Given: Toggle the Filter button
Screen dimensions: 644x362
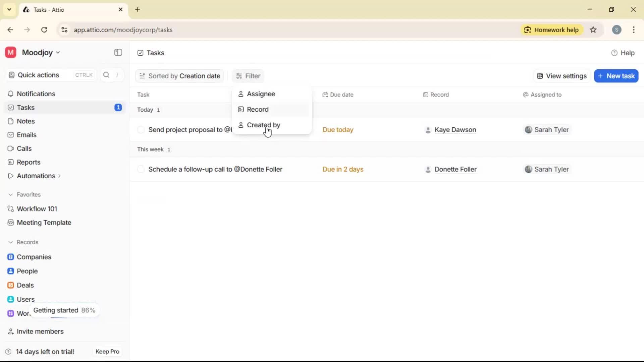Looking at the screenshot, I should pyautogui.click(x=248, y=76).
